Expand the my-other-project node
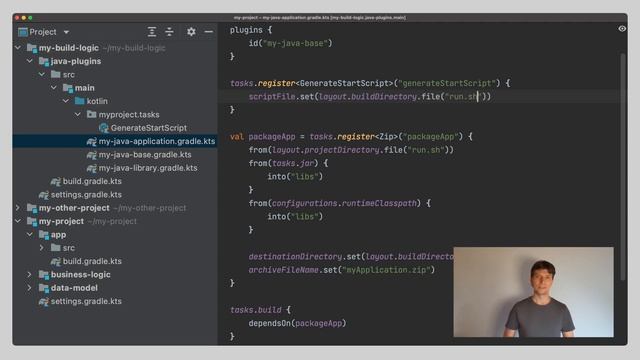The width and height of the screenshot is (640, 360). pos(18,208)
